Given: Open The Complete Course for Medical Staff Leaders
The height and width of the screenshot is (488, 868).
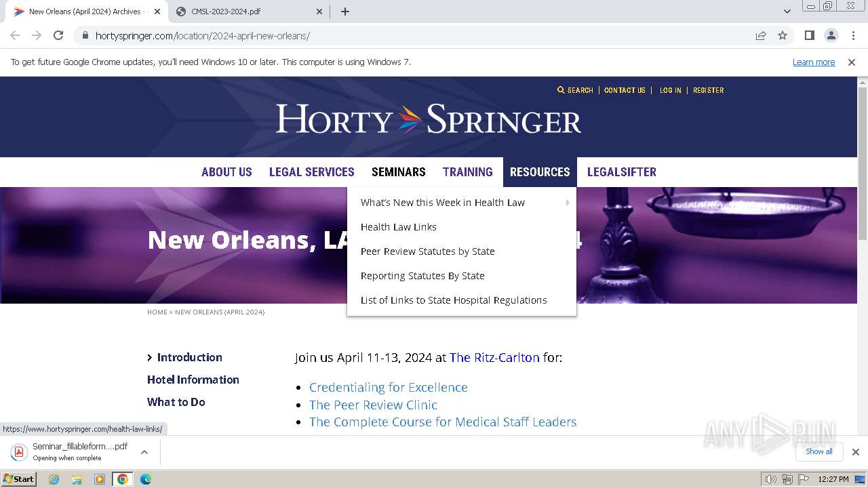Looking at the screenshot, I should point(443,422).
